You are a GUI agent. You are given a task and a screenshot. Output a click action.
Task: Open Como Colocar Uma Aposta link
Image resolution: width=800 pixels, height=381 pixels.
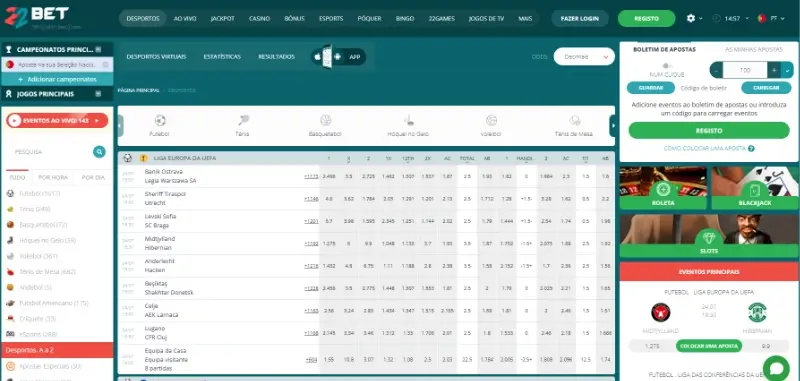705,148
